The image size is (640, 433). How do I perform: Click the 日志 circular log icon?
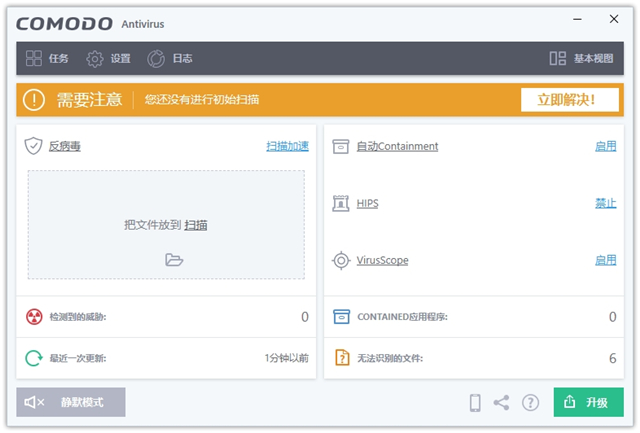[156, 59]
